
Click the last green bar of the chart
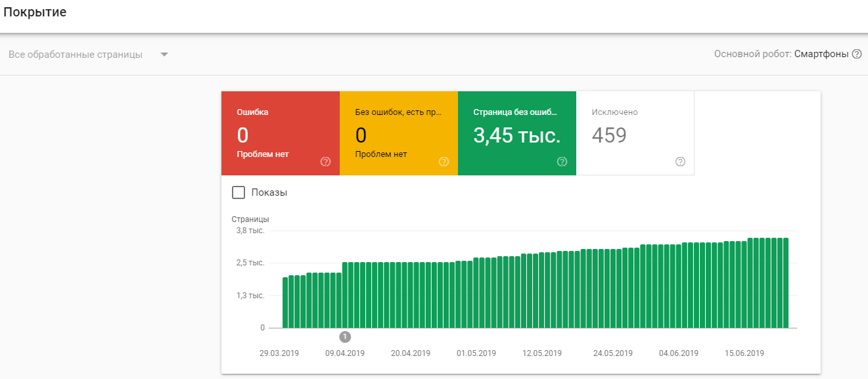tap(785, 283)
